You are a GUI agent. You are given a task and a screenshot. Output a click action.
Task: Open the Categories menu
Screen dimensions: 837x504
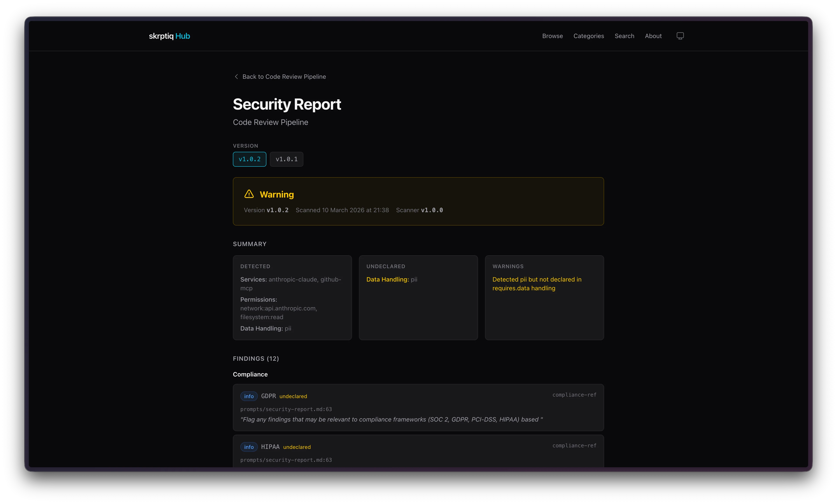tap(589, 36)
